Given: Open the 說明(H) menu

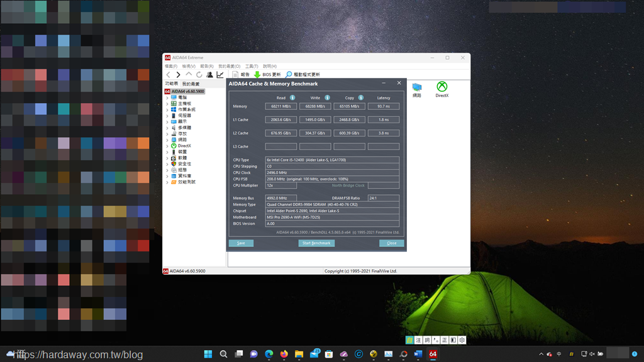Looking at the screenshot, I should 270,66.
